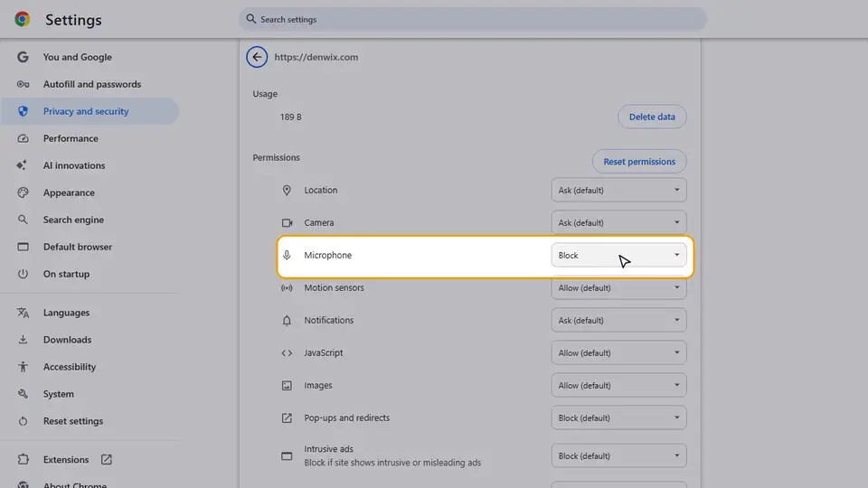The image size is (868, 488).
Task: Open the Motion sensors permission dropdown
Action: click(618, 287)
